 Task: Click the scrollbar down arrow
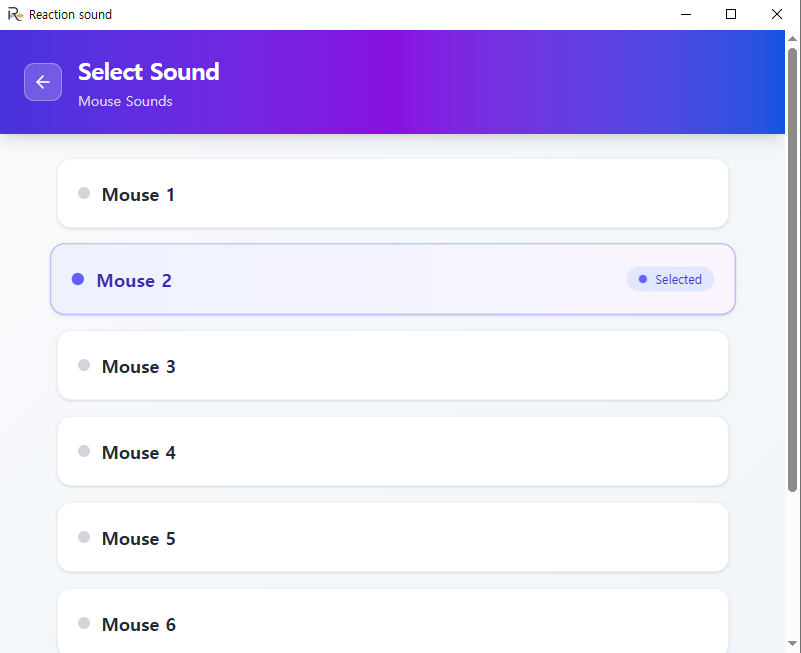(x=793, y=643)
